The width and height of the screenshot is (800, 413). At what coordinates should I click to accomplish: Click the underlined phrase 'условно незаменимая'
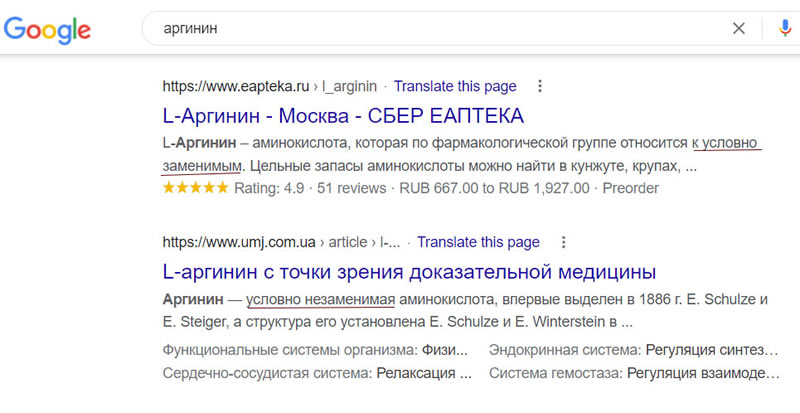[x=320, y=299]
